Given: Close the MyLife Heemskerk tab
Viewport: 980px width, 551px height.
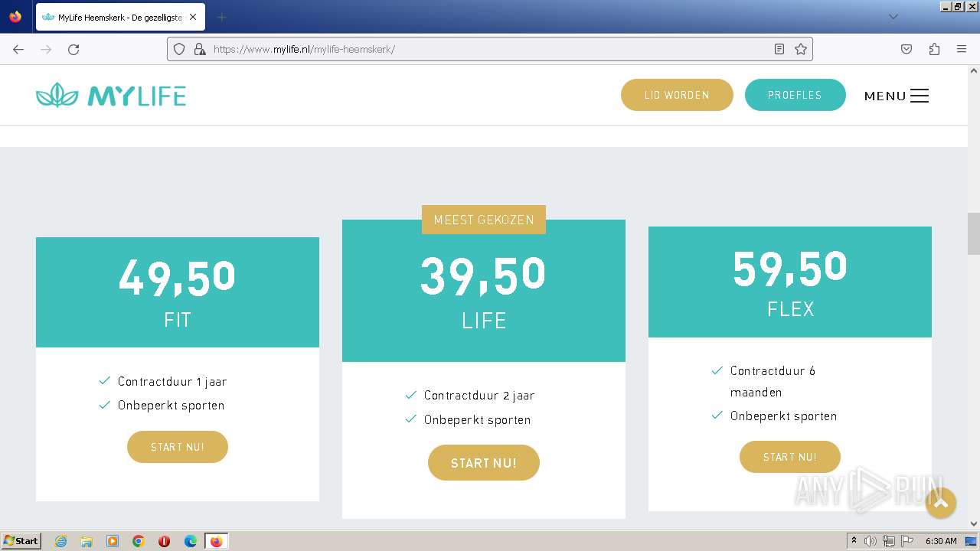Looking at the screenshot, I should tap(192, 17).
